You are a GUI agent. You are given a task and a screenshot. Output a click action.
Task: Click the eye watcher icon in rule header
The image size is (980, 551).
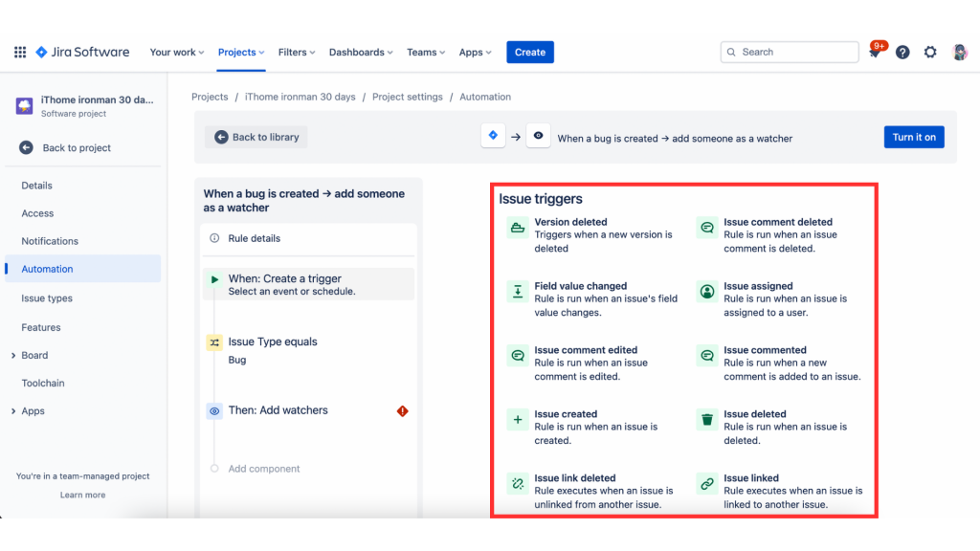point(538,136)
